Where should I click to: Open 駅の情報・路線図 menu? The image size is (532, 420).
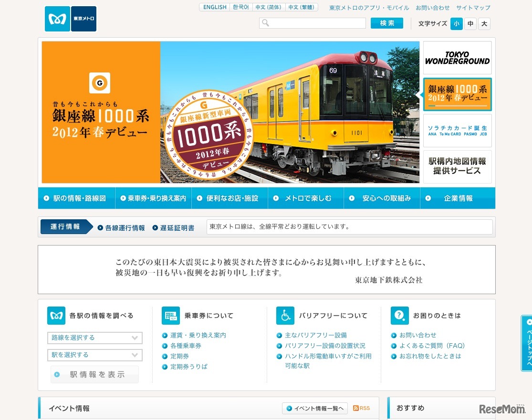point(77,198)
